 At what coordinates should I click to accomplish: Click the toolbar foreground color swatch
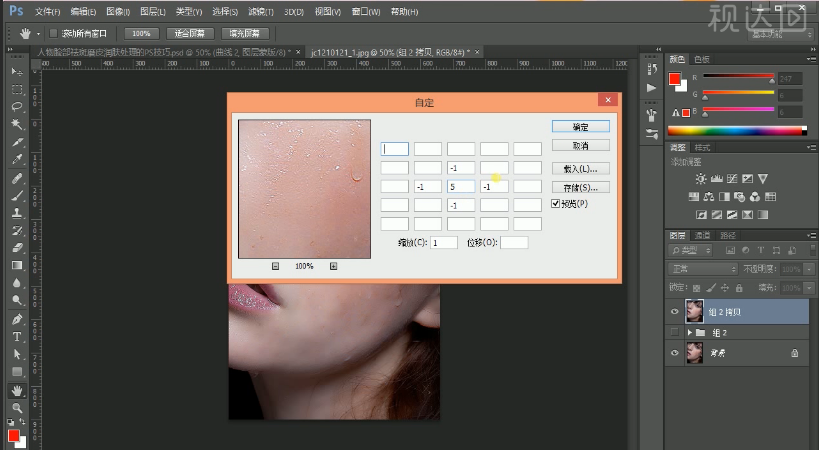point(13,435)
